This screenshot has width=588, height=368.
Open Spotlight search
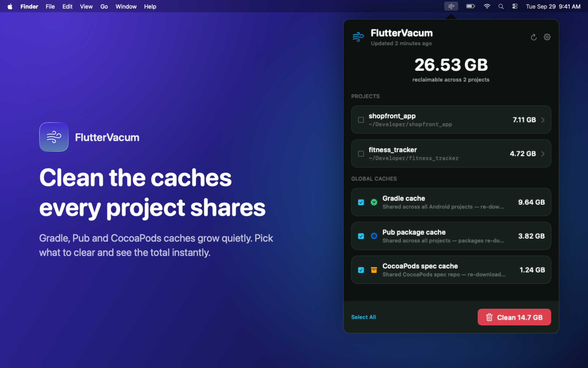501,7
